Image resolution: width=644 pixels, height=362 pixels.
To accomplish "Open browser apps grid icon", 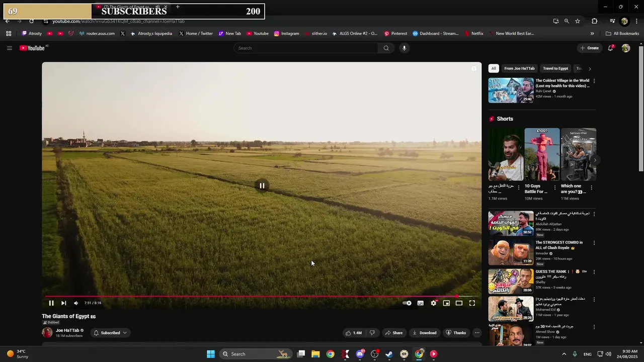I will click(x=9, y=34).
